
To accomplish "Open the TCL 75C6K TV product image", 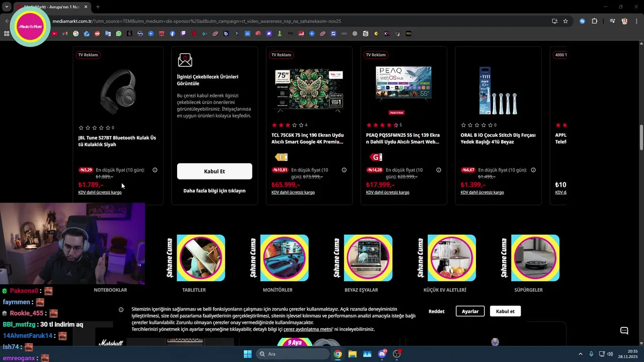I will [x=309, y=90].
